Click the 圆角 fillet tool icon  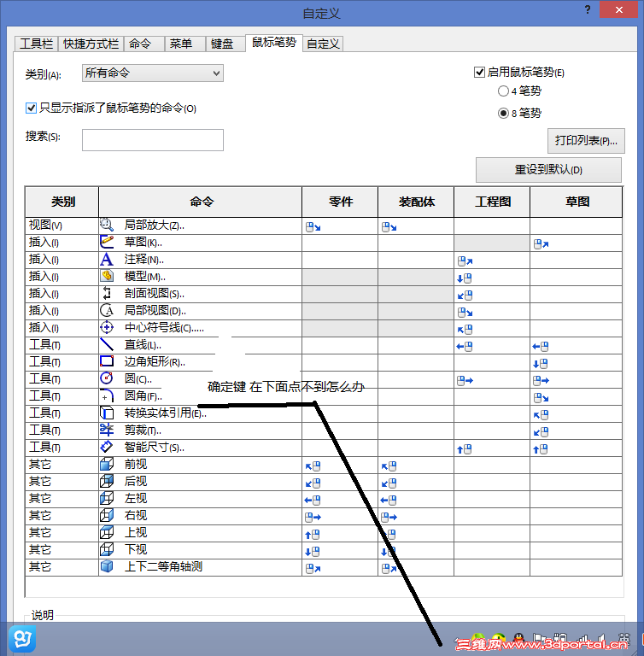coord(107,395)
